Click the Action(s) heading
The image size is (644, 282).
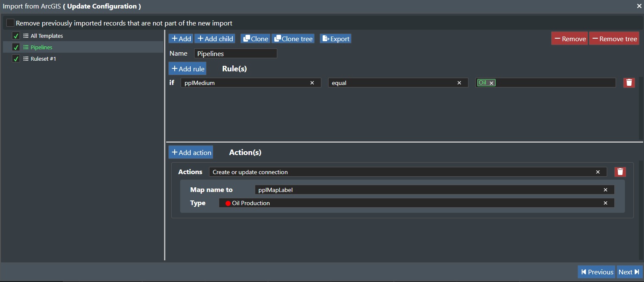[245, 152]
